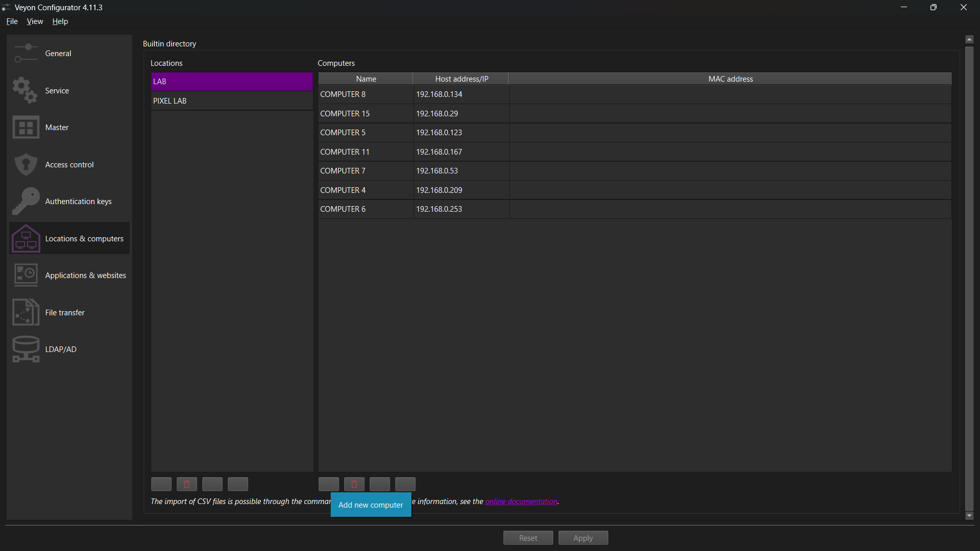Click scrollbar up arrow

969,39
